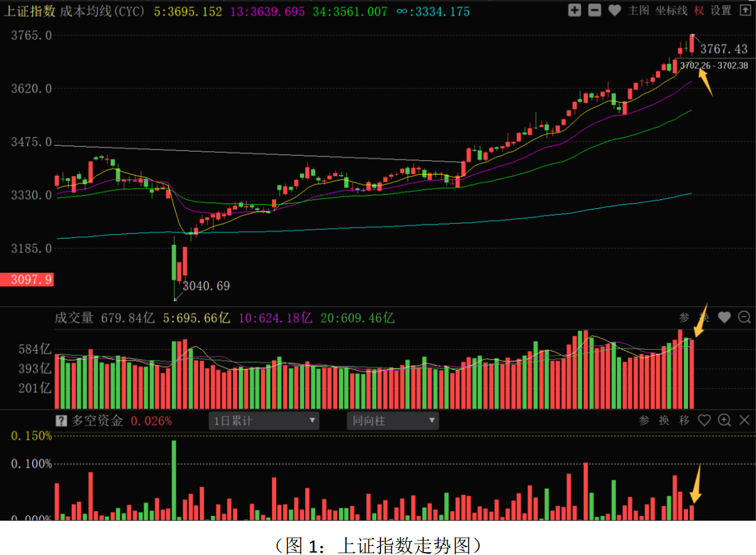Select the magenta 13:3639.695 CYC value

(268, 11)
